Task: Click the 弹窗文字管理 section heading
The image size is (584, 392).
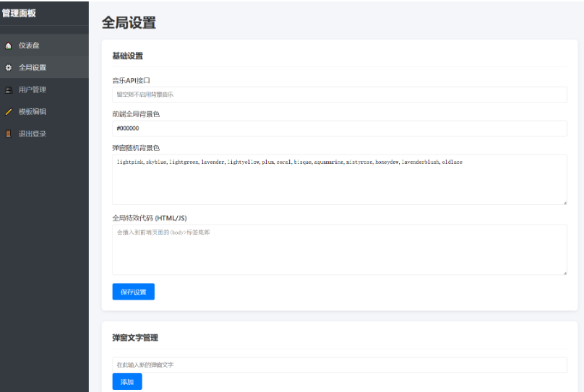Action: point(135,338)
